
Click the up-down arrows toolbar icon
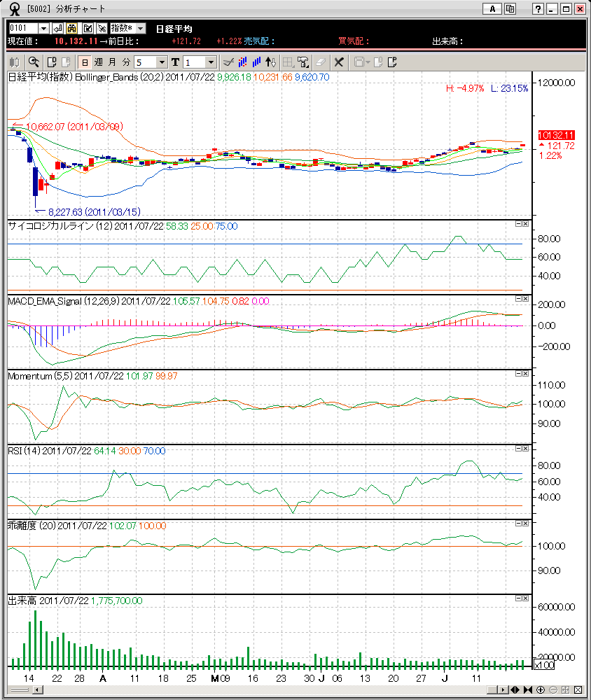pos(272,62)
